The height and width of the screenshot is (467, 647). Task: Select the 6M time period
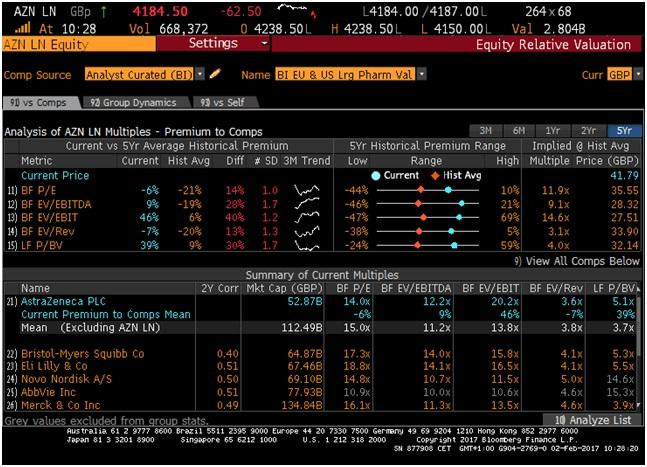pyautogui.click(x=519, y=131)
